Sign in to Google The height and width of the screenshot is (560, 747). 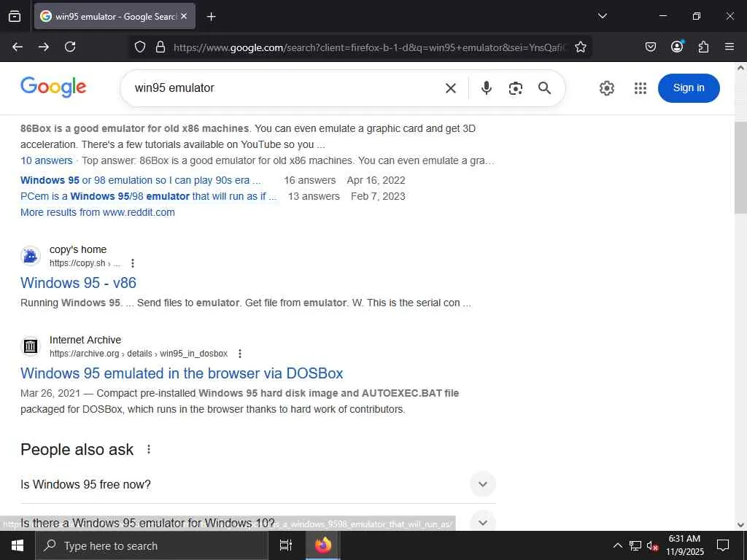click(x=689, y=88)
